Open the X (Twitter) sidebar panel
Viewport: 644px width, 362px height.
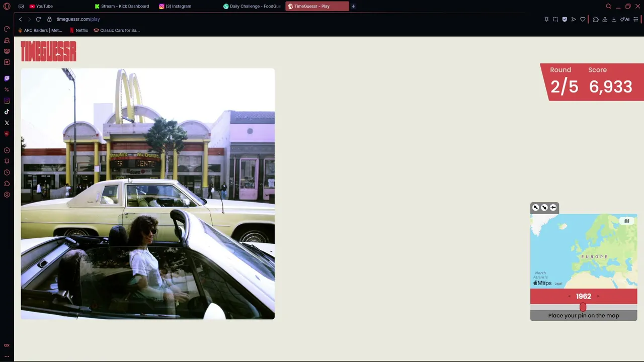(x=7, y=123)
